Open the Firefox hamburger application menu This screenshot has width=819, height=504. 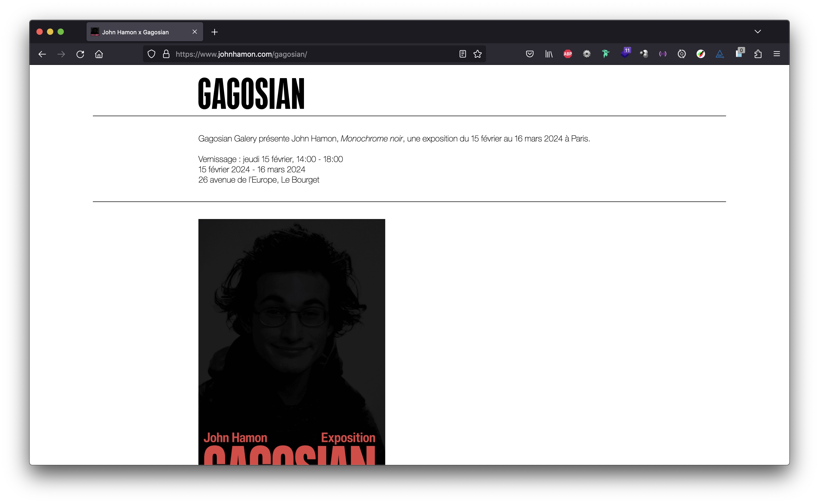[x=777, y=54]
